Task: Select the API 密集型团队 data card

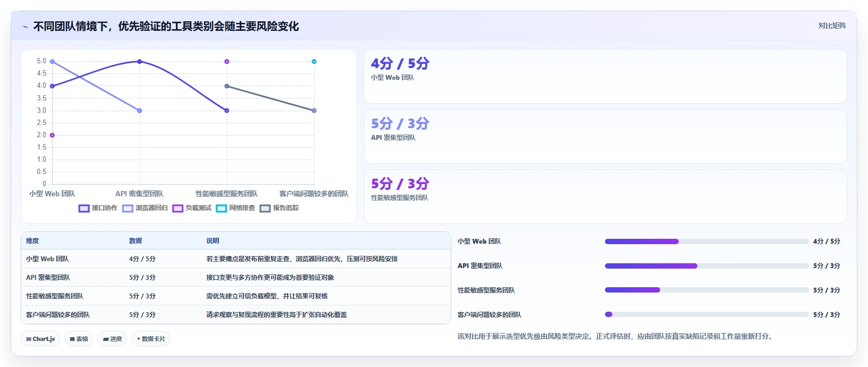Action: pyautogui.click(x=605, y=137)
